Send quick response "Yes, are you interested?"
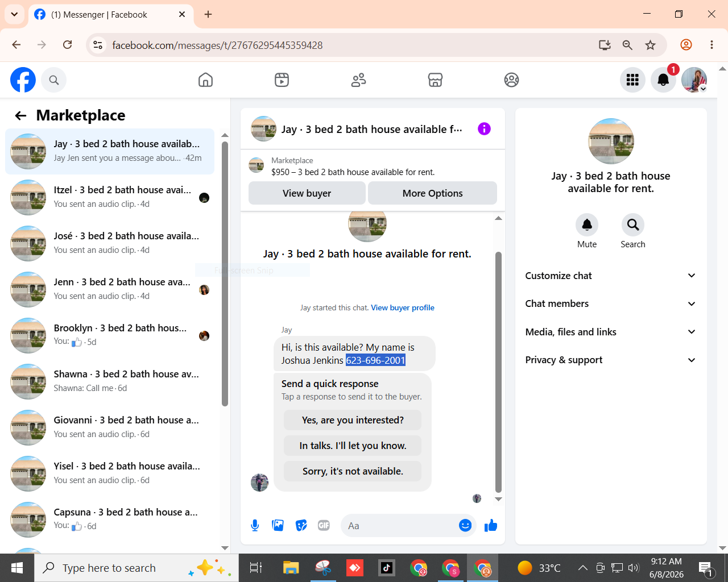 point(353,420)
